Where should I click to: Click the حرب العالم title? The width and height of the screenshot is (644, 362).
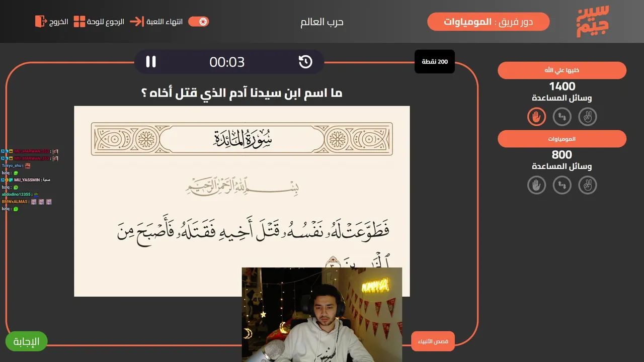322,22
